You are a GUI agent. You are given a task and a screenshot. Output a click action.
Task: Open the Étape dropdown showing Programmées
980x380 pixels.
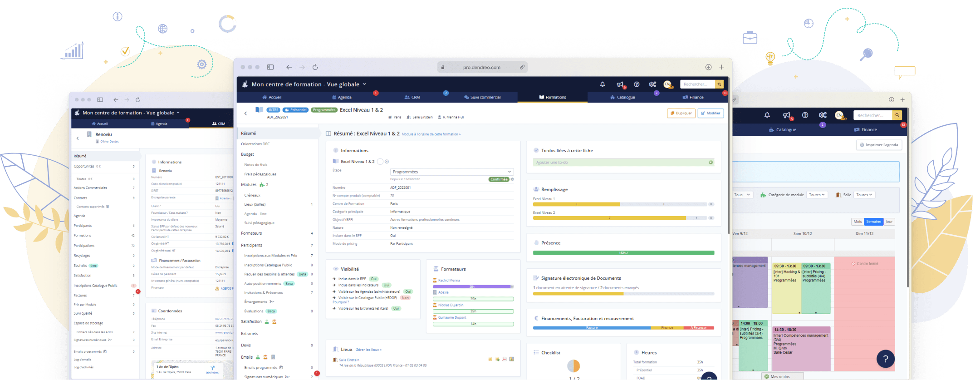point(451,172)
